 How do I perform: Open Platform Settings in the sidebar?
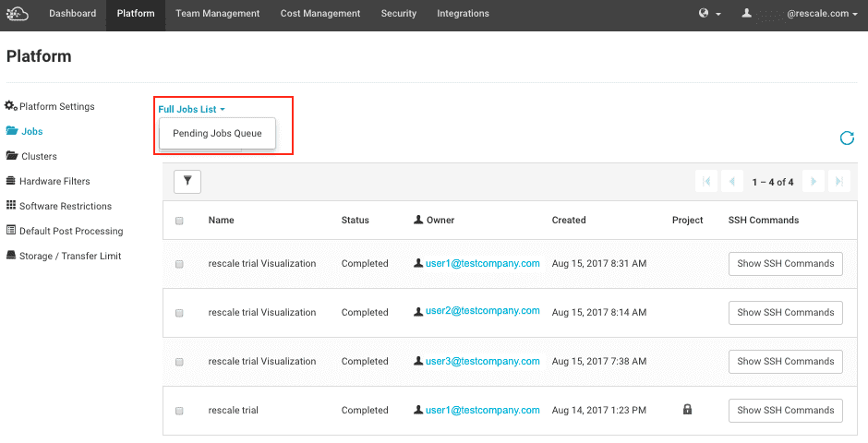56,106
